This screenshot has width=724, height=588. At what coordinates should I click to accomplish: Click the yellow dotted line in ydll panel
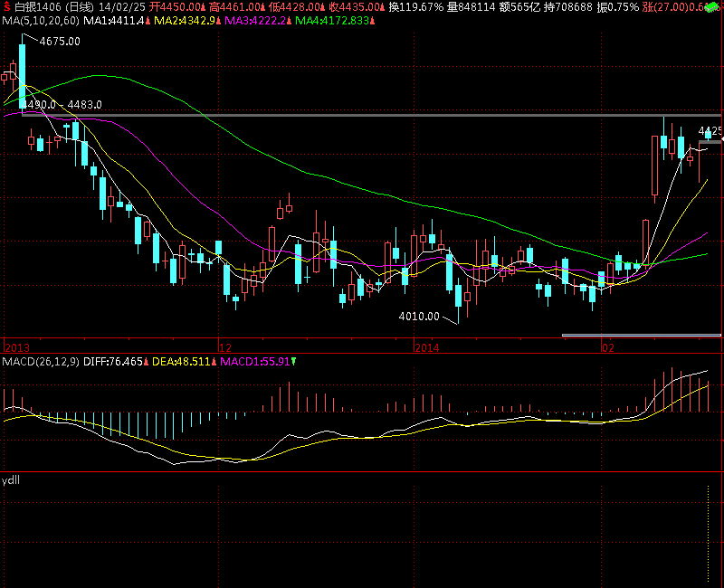pos(708,533)
